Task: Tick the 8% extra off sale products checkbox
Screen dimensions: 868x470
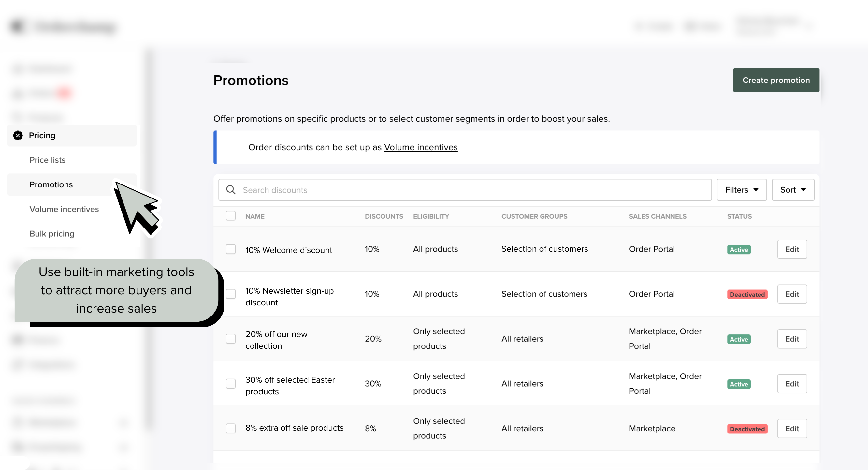Action: click(x=231, y=429)
